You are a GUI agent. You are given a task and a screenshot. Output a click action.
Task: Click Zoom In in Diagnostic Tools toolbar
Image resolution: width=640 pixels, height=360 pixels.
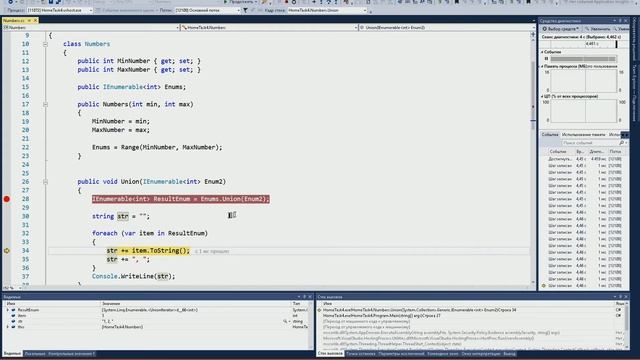tap(597, 29)
